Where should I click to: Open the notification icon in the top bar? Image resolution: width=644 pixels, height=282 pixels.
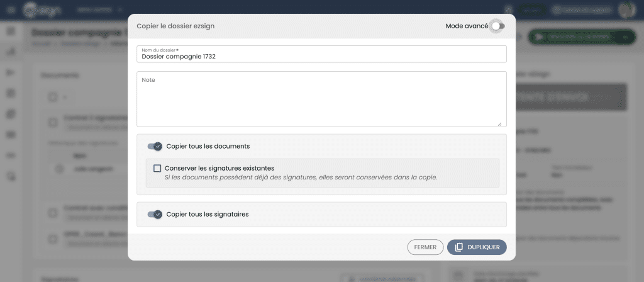click(x=508, y=10)
